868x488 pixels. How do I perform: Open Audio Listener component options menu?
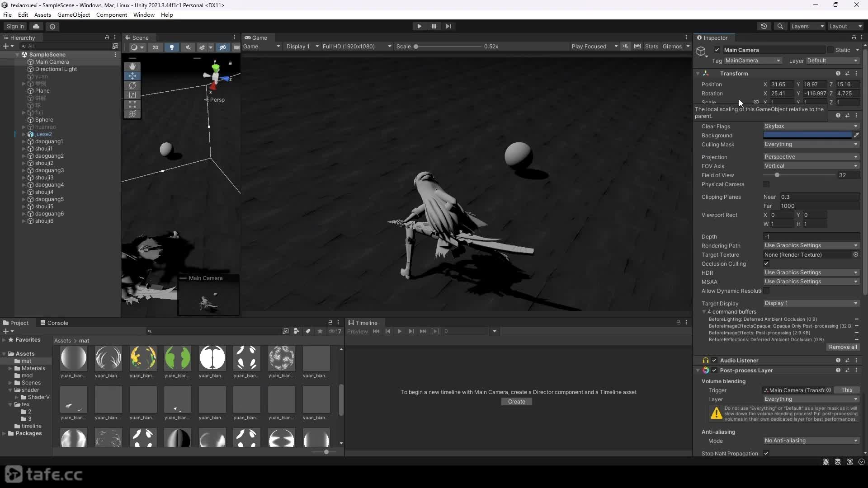pos(856,360)
